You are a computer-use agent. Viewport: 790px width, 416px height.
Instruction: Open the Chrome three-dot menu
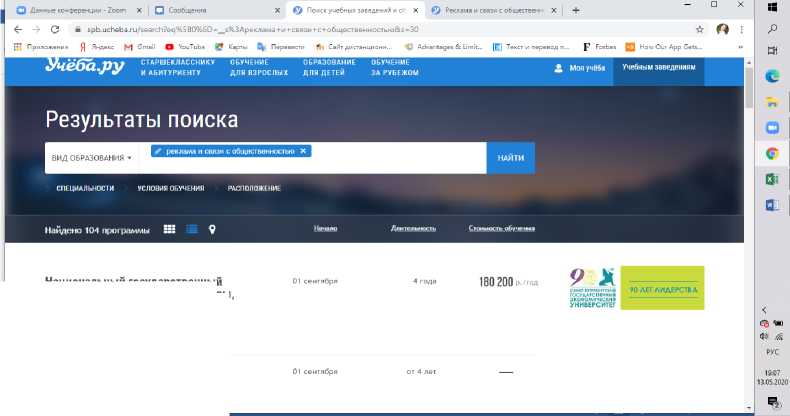pyautogui.click(x=742, y=30)
